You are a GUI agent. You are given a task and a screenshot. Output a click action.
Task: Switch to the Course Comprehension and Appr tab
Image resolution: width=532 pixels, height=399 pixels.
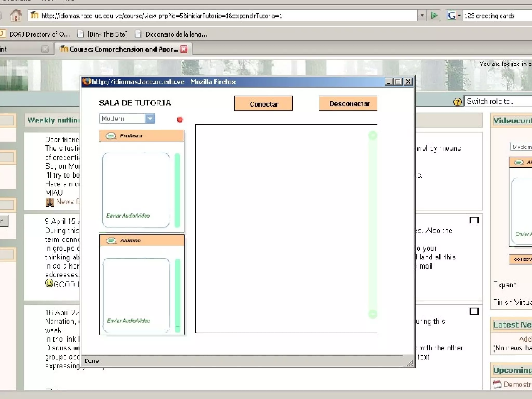tap(123, 49)
